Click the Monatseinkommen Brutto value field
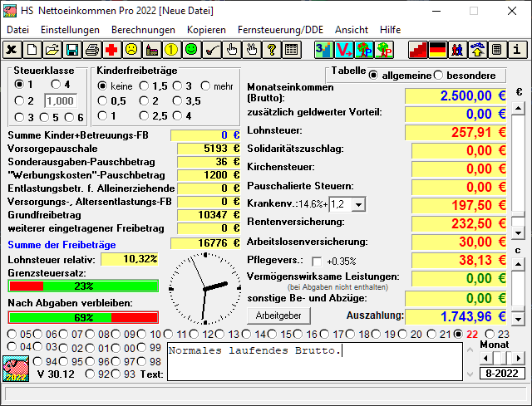Image resolution: width=532 pixels, height=406 pixels. pyautogui.click(x=456, y=95)
